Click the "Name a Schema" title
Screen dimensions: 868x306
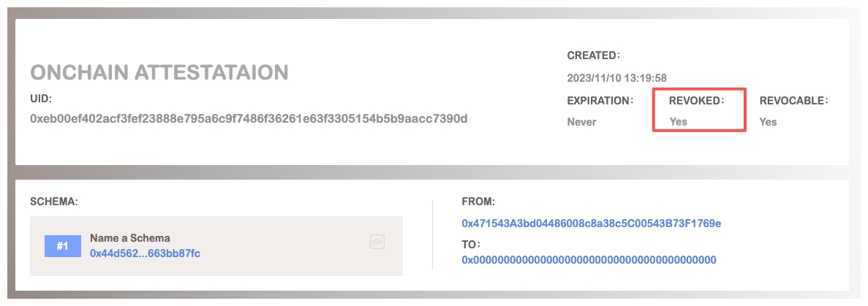click(x=129, y=238)
